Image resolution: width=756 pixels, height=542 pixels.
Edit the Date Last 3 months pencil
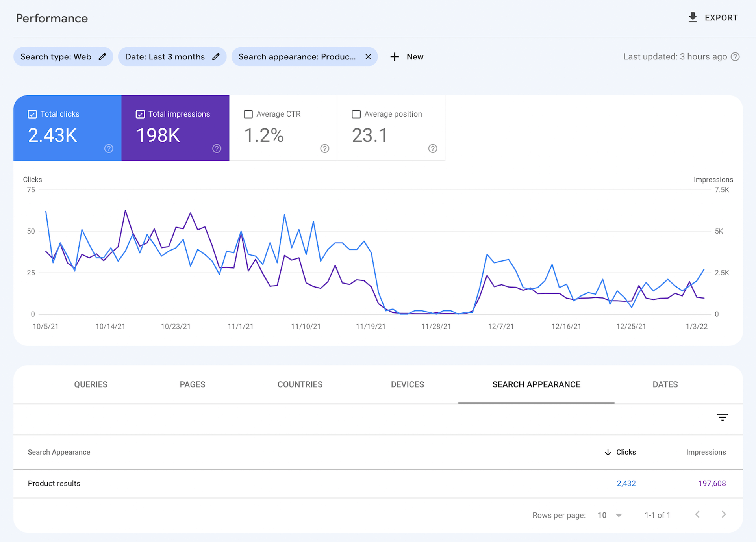pos(216,57)
